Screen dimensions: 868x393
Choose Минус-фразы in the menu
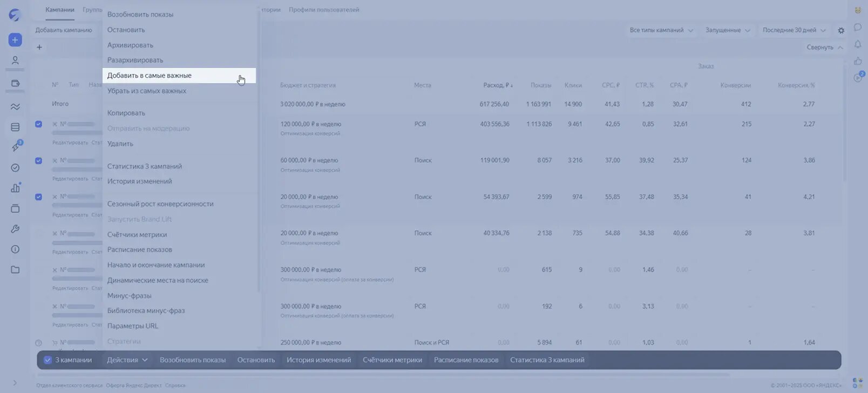tap(179, 296)
